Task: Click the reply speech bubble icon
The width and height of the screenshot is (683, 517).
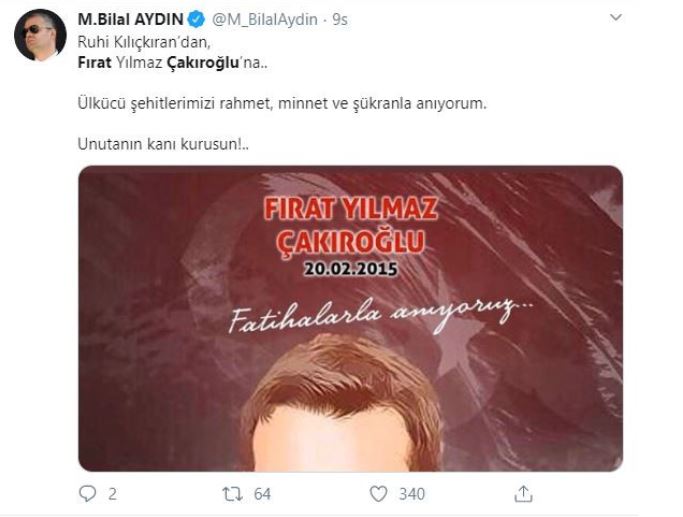Action: click(x=86, y=493)
